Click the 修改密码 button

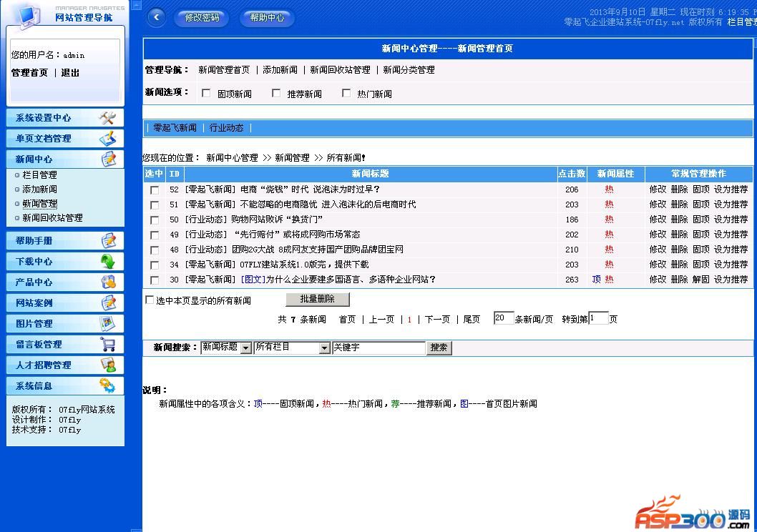201,18
